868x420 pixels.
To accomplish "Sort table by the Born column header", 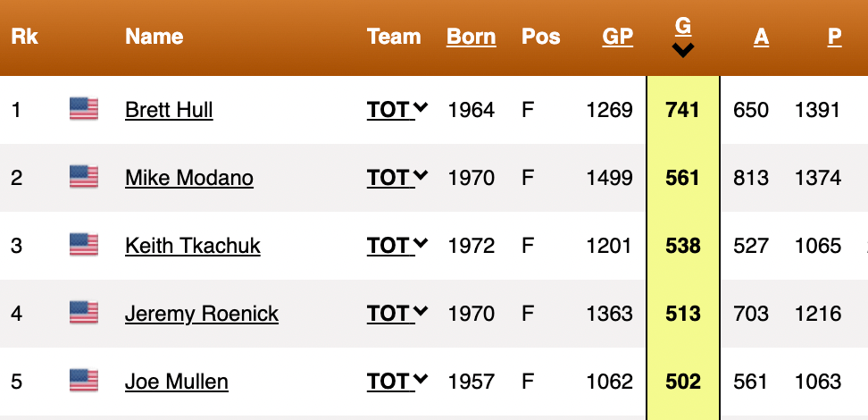I will 472,37.
